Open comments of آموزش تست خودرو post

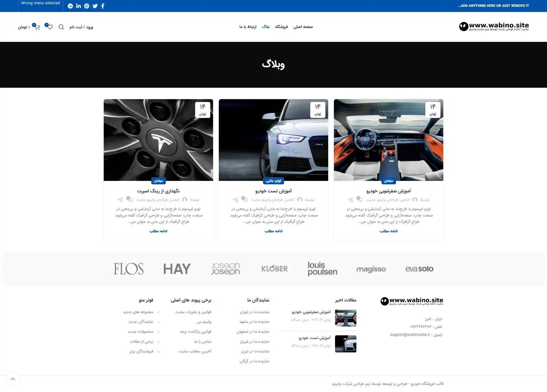(245, 199)
